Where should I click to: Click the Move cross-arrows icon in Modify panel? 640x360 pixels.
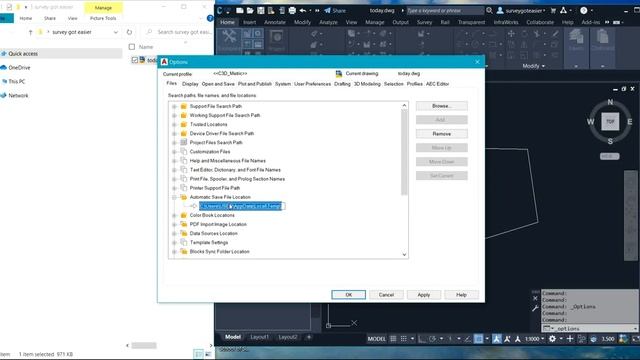click(x=511, y=34)
